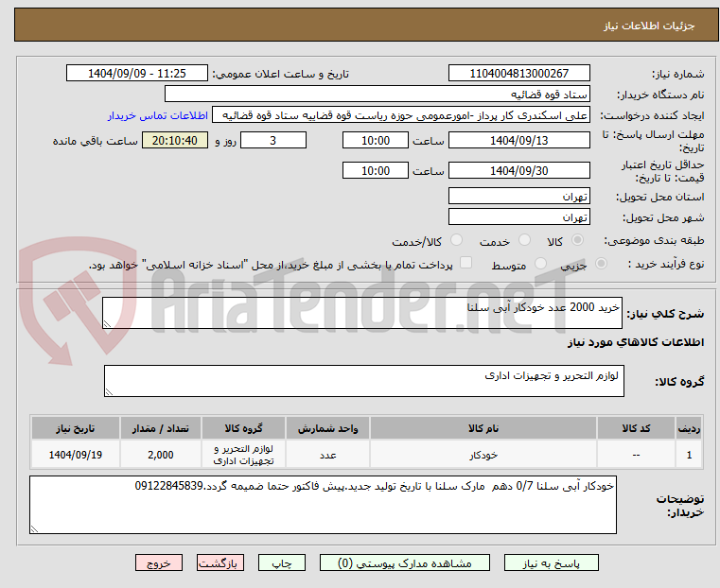Click the remaining time field 20:10:40
The width and height of the screenshot is (720, 588).
coord(175,140)
